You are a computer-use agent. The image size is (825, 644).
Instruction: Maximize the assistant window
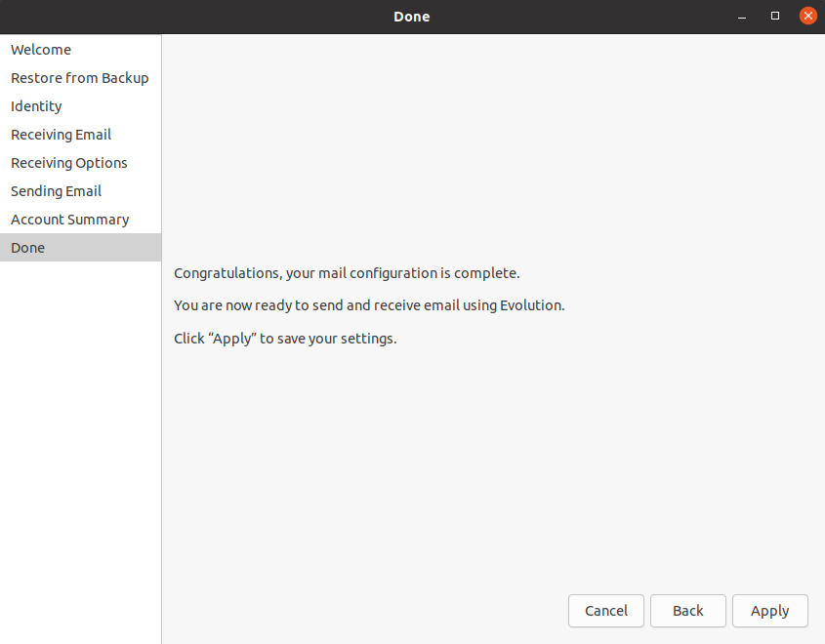point(775,16)
